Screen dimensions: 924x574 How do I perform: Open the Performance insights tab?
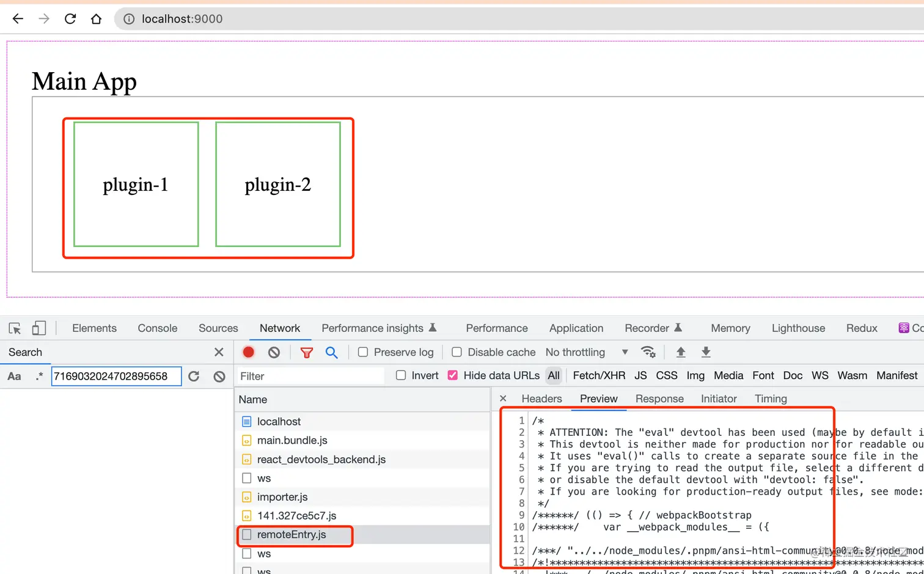point(379,328)
